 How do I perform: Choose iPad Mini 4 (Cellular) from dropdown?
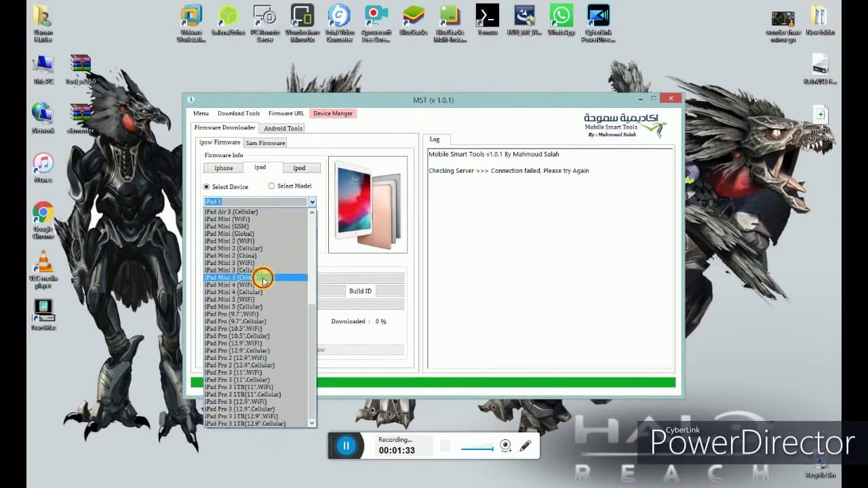[x=256, y=292]
